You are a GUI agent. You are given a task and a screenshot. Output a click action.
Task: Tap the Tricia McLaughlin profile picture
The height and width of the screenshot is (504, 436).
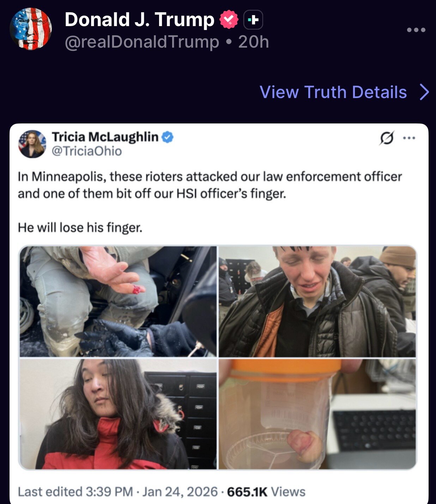coord(32,144)
